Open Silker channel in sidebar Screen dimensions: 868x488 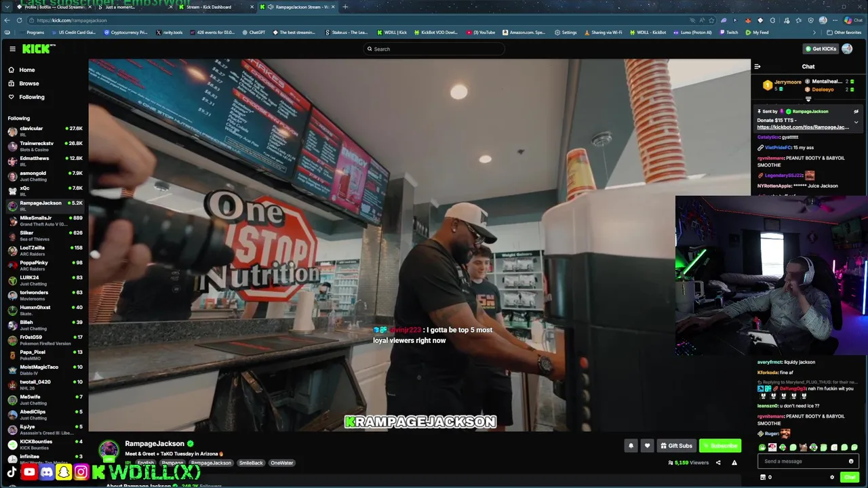tap(44, 236)
